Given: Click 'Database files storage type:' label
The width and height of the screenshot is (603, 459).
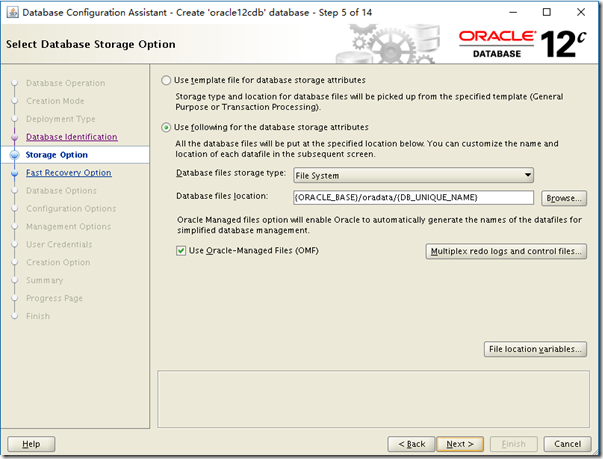Looking at the screenshot, I should 231,173.
